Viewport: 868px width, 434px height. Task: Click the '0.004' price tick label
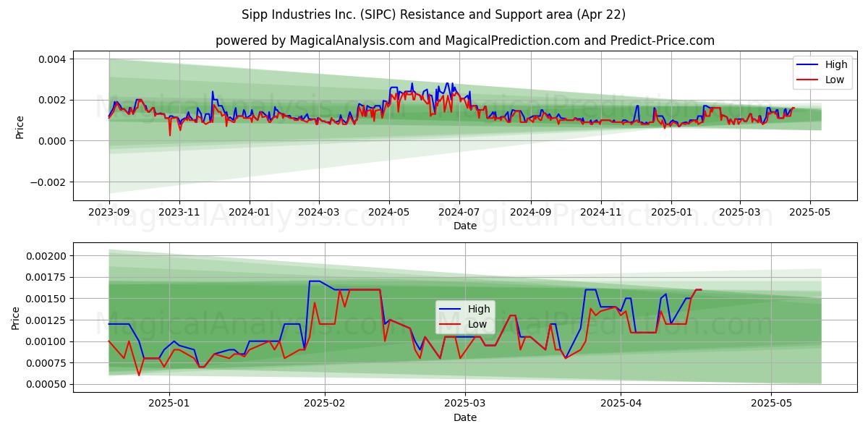tap(53, 59)
